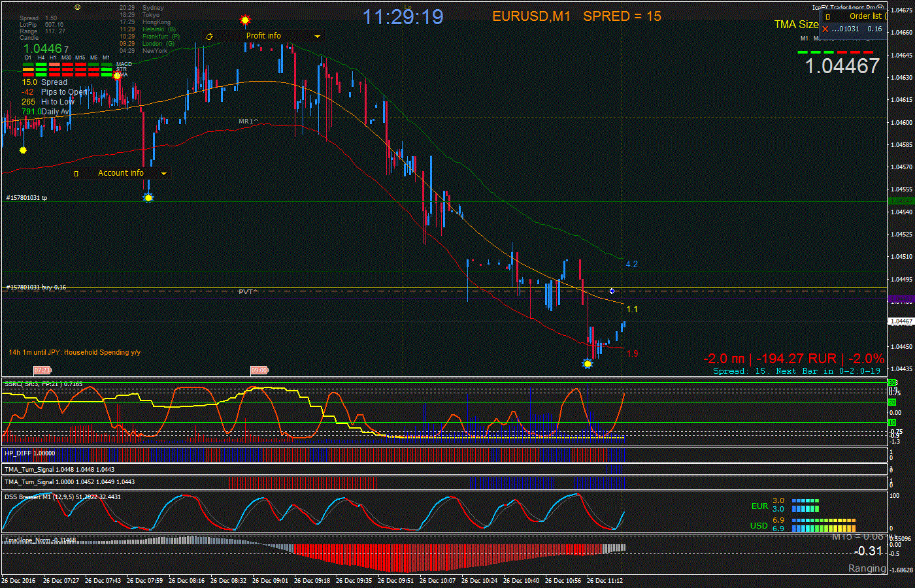This screenshot has width=915, height=588.
Task: Click the SPRED = 15 label
Action: (622, 16)
